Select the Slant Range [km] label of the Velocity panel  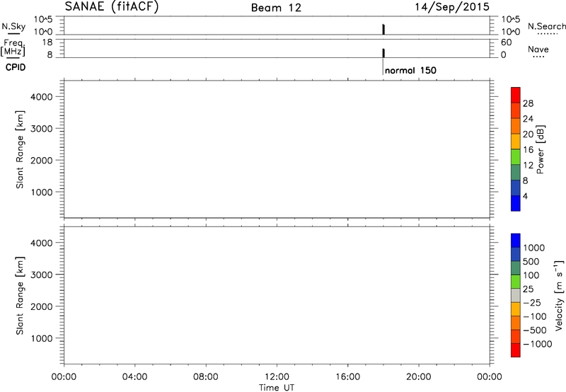point(20,296)
